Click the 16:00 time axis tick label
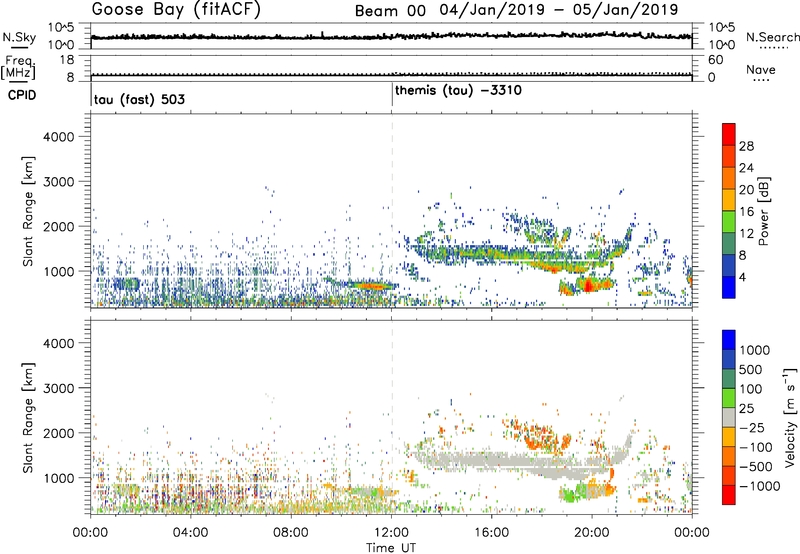Image resolution: width=800 pixels, height=554 pixels. coord(491,533)
